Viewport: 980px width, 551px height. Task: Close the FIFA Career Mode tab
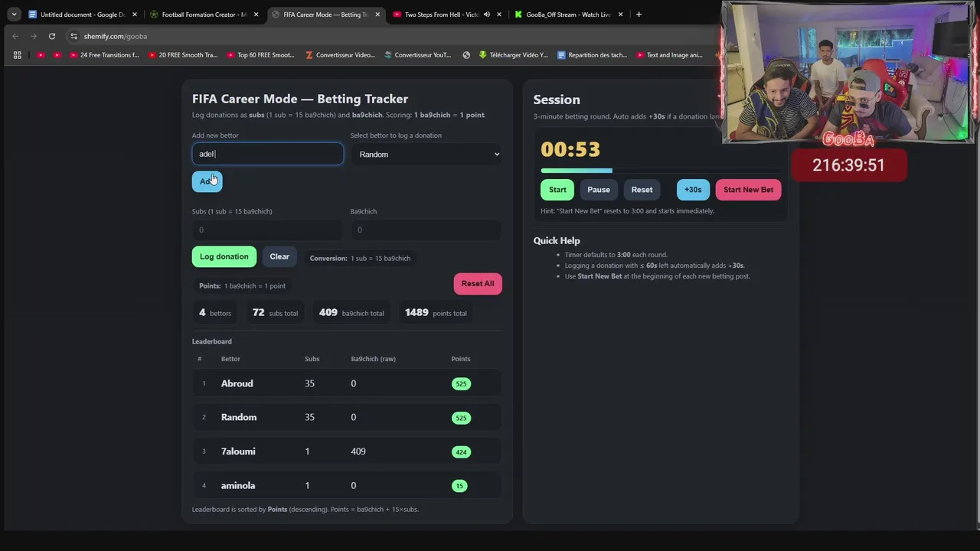tap(377, 15)
